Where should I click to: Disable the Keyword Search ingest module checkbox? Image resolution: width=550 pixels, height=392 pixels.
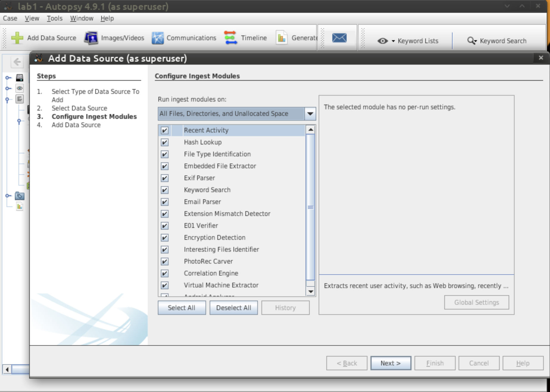pyautogui.click(x=164, y=190)
